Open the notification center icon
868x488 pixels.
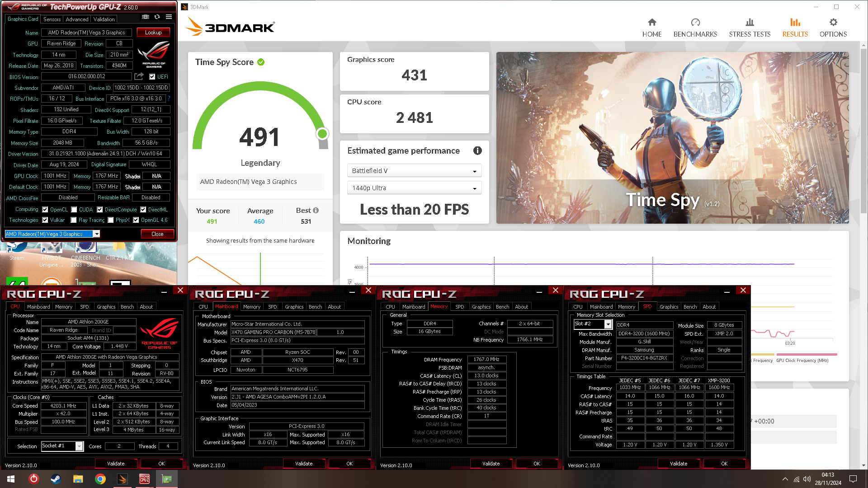[853, 479]
